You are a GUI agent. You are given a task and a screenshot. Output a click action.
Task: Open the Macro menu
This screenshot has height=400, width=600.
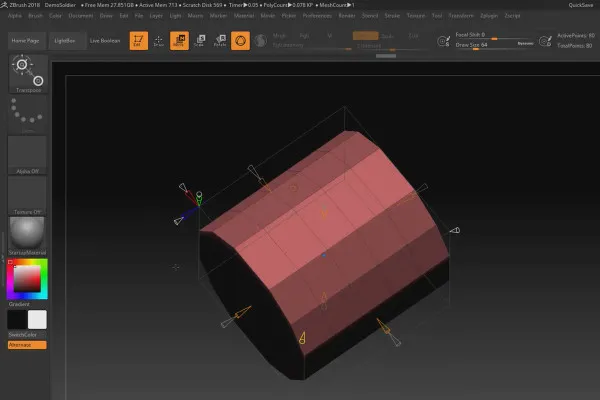pyautogui.click(x=196, y=16)
